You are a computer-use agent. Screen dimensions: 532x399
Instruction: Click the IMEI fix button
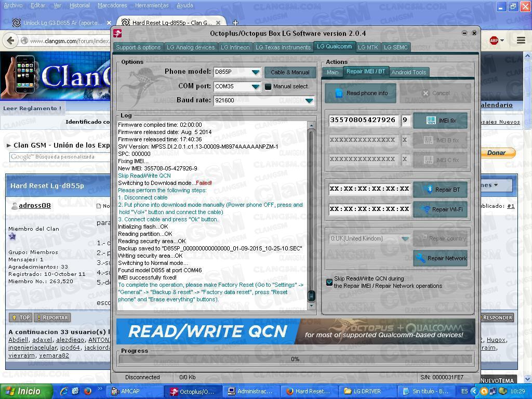click(440, 121)
